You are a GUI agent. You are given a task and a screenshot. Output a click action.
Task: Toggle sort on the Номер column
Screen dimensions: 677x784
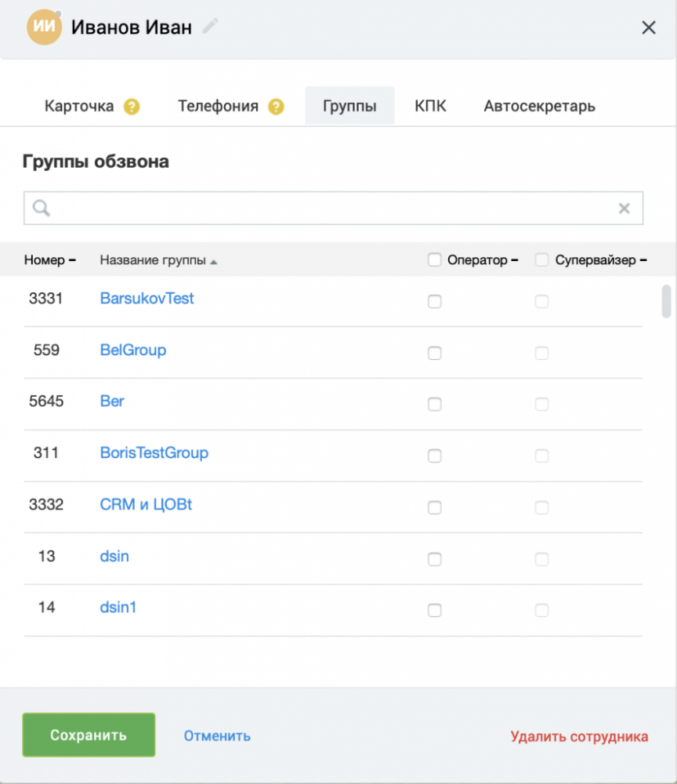(x=50, y=260)
